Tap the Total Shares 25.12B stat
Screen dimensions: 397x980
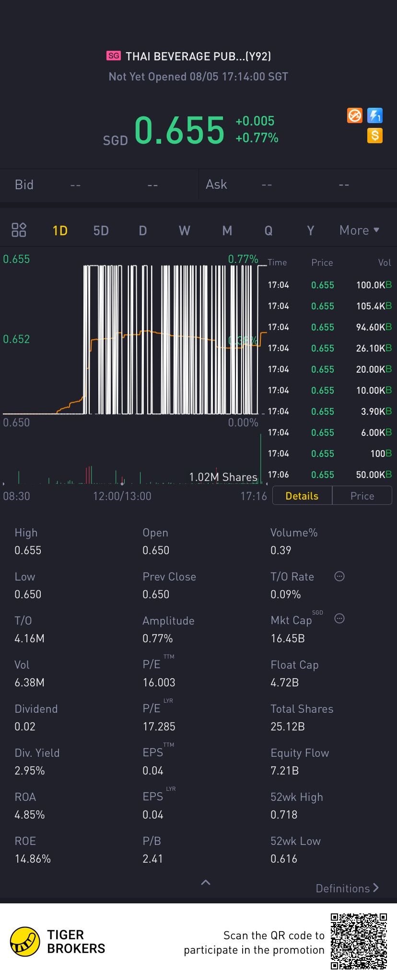302,718
